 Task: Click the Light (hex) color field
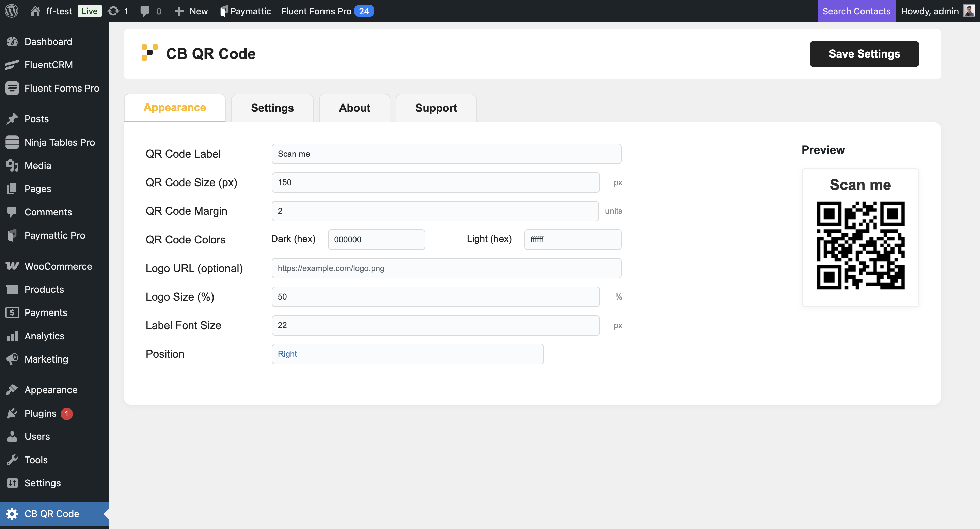pos(572,240)
